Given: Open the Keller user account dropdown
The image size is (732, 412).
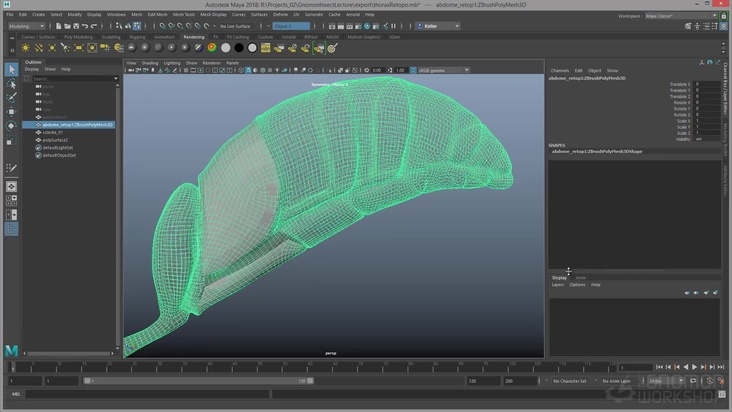Looking at the screenshot, I should click(438, 26).
